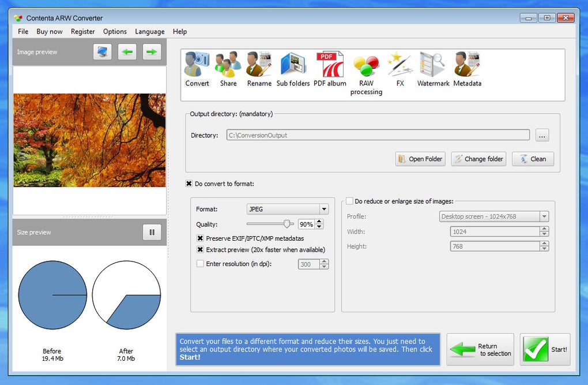Toggle Extract preview checkbox
Image resolution: width=588 pixels, height=385 pixels.
(200, 249)
